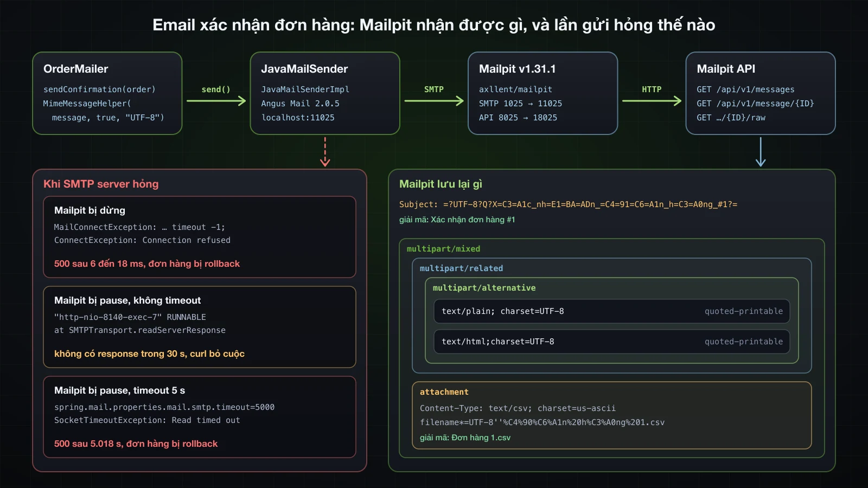Viewport: 868px width, 488px height.
Task: Click the axllent/mailpit image name
Action: [x=515, y=89]
